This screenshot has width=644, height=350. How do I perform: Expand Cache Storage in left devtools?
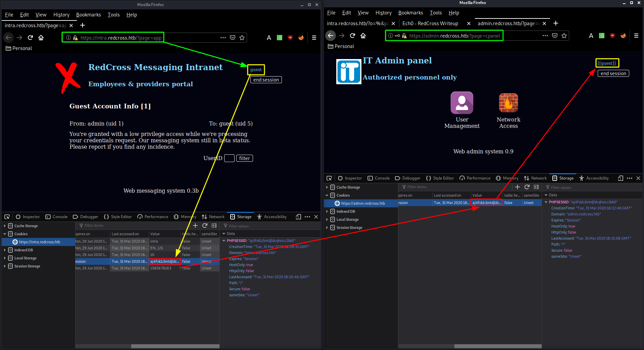pyautogui.click(x=5, y=226)
